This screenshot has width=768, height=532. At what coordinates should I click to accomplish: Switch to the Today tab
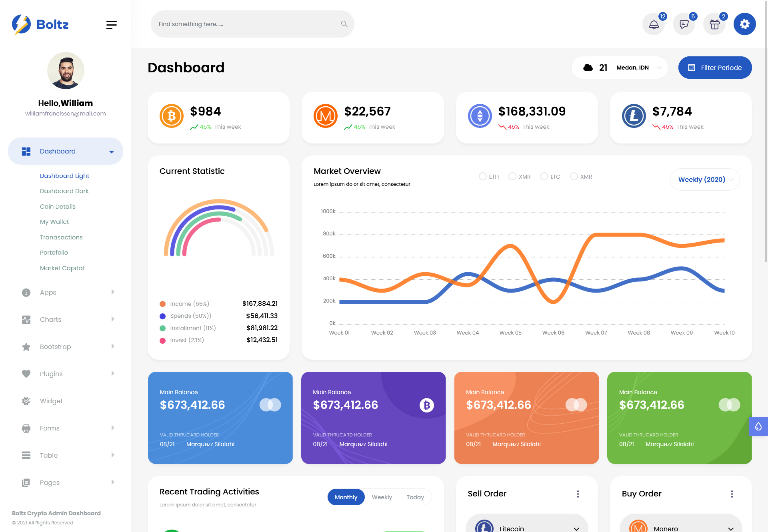tap(415, 497)
